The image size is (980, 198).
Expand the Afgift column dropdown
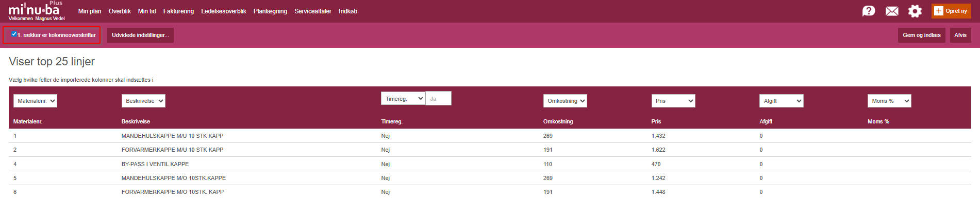point(782,101)
